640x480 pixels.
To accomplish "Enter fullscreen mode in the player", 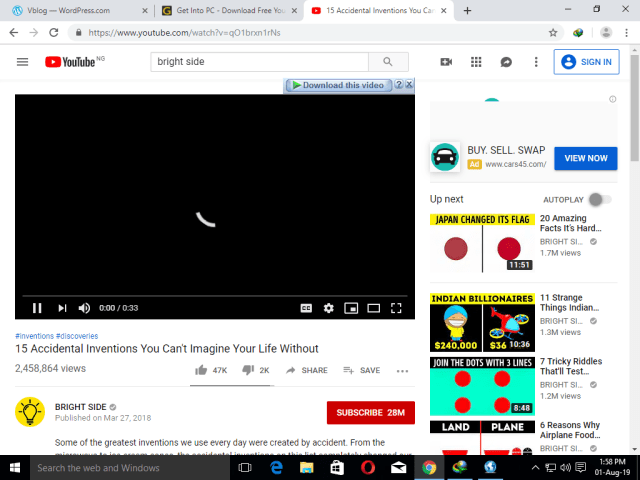I will tap(396, 308).
